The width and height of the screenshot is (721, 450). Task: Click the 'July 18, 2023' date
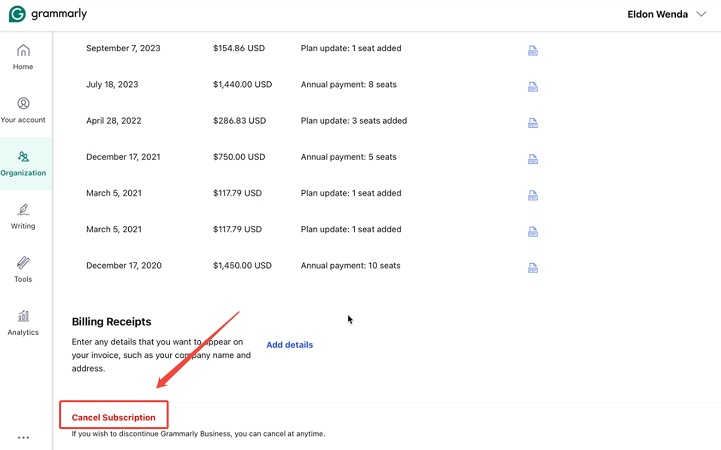(112, 85)
